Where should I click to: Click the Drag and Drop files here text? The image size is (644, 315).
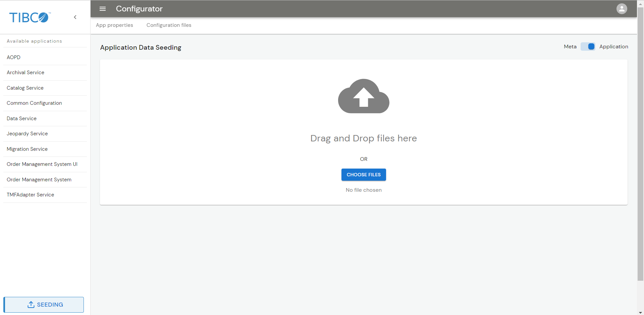[364, 138]
